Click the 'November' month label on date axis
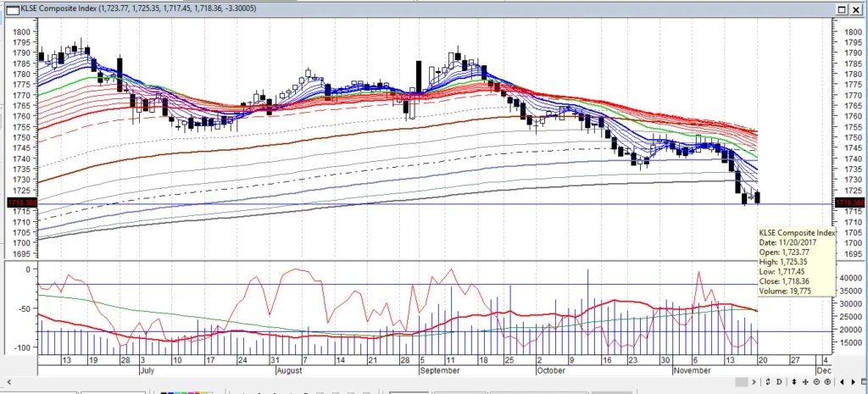The image size is (868, 394). coord(692,370)
